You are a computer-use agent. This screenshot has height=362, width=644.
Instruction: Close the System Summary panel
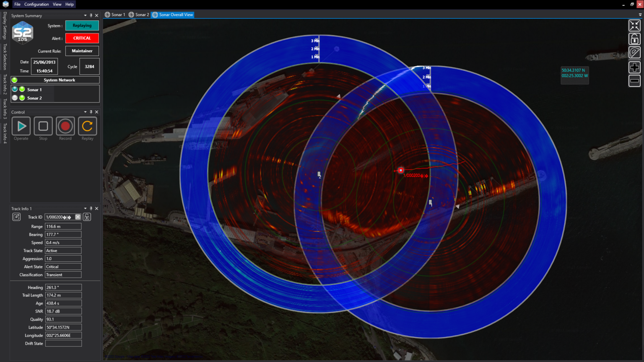pos(97,16)
